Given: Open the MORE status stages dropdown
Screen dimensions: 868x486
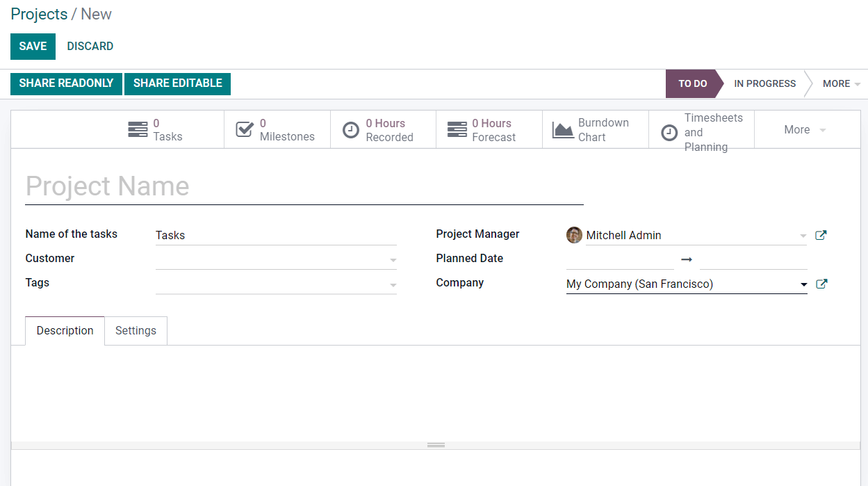Looking at the screenshot, I should [x=841, y=83].
